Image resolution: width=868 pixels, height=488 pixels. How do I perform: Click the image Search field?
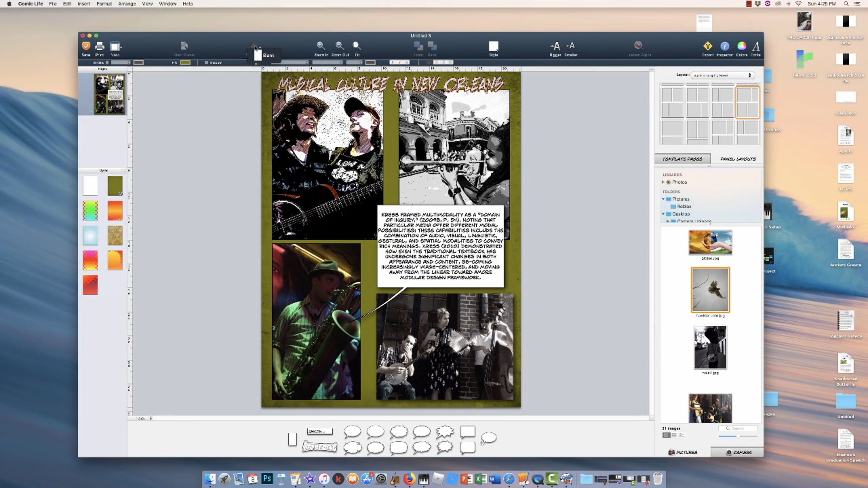click(x=738, y=428)
